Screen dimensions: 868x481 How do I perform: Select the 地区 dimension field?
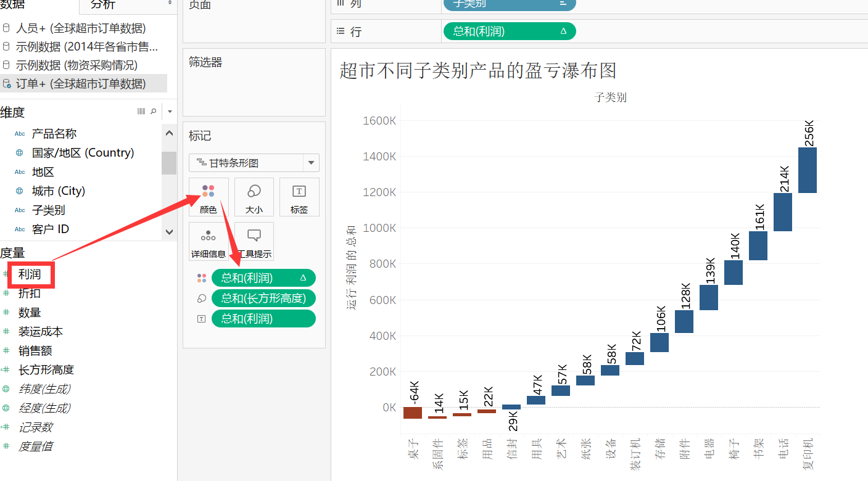43,172
